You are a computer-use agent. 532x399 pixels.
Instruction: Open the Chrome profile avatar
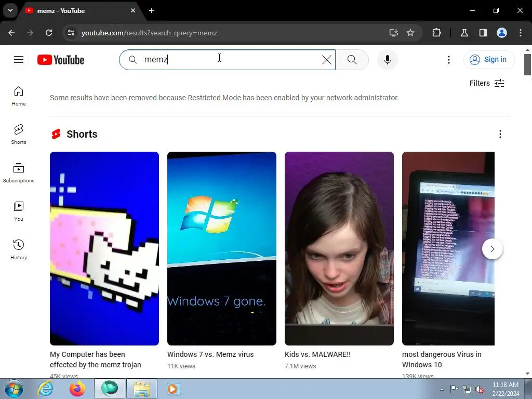(502, 33)
